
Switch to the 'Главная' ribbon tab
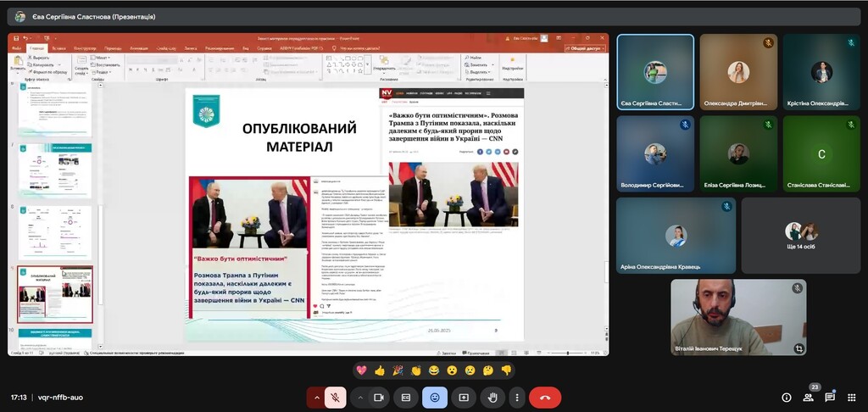tap(36, 48)
